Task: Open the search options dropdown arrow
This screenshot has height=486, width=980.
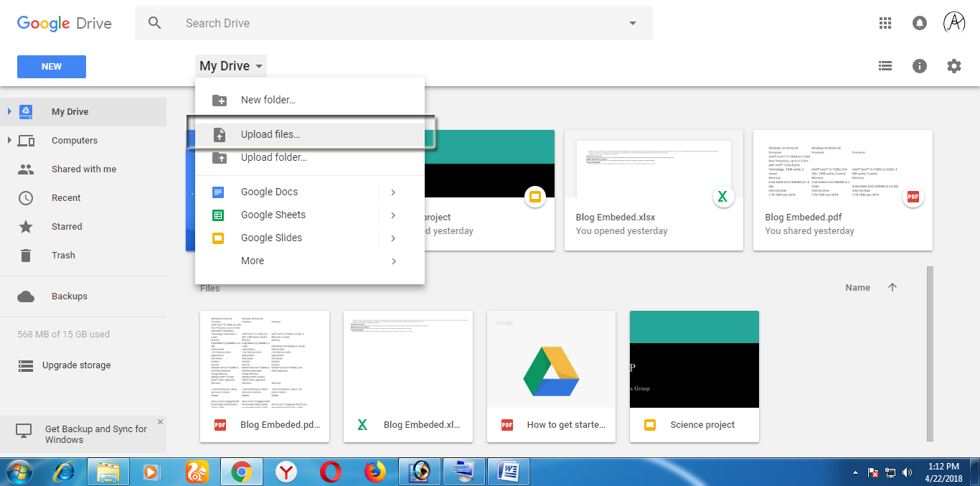Action: (x=632, y=22)
